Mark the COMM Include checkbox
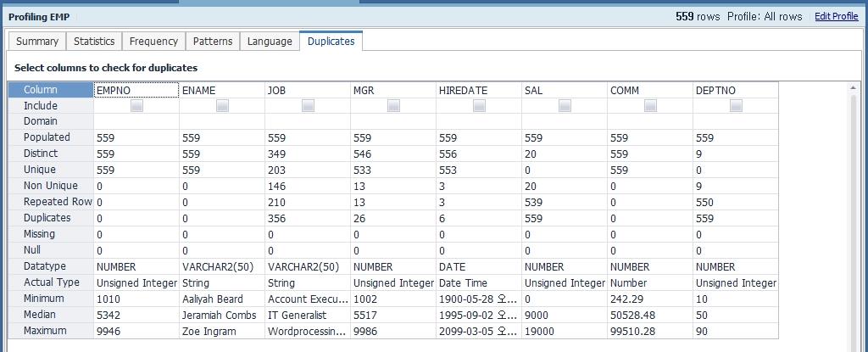 click(x=650, y=106)
